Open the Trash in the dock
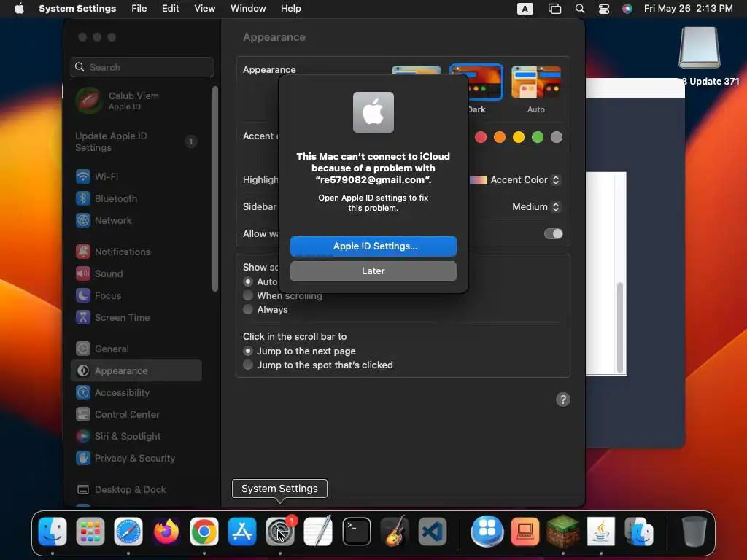Screen dimensions: 747x560 [694, 531]
